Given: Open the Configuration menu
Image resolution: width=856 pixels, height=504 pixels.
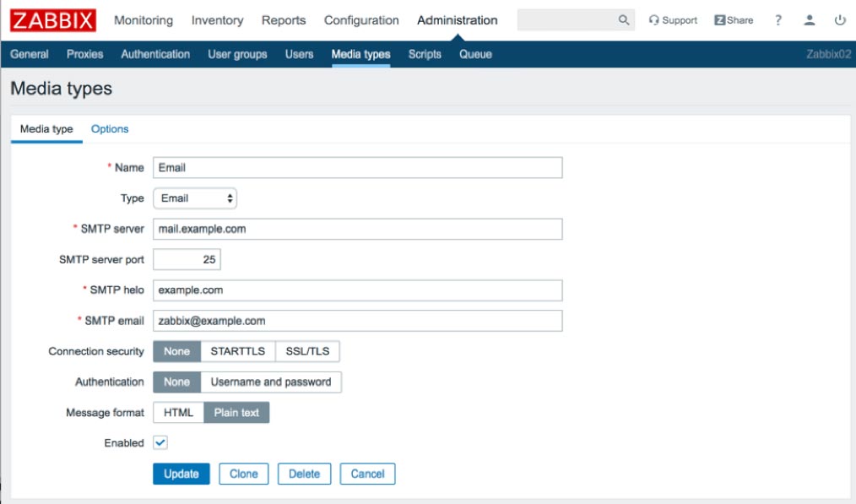Looking at the screenshot, I should pos(361,20).
